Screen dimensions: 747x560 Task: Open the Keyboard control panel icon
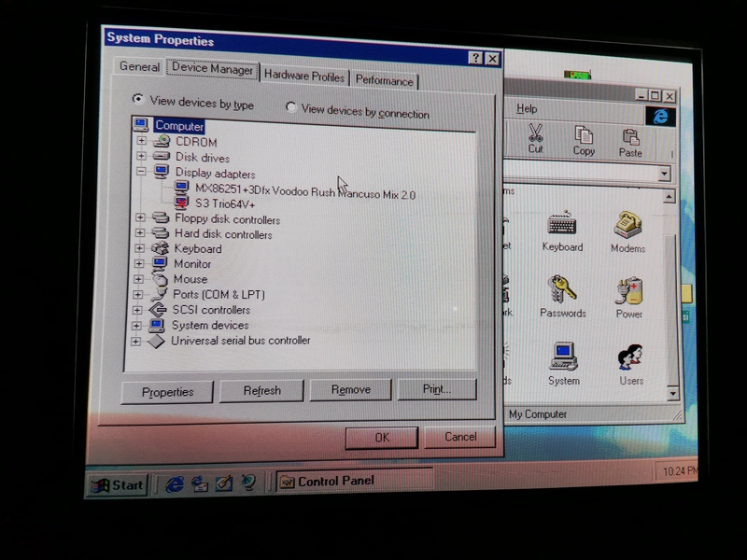click(x=561, y=228)
